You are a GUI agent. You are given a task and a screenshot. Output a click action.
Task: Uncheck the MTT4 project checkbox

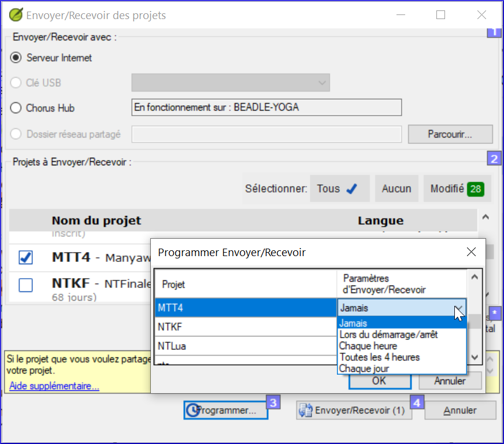(x=25, y=257)
